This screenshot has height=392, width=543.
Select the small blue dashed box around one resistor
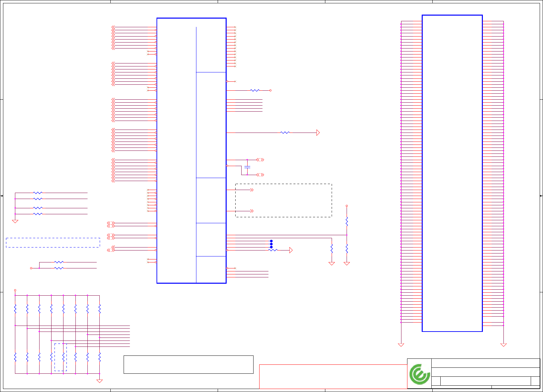click(60, 357)
